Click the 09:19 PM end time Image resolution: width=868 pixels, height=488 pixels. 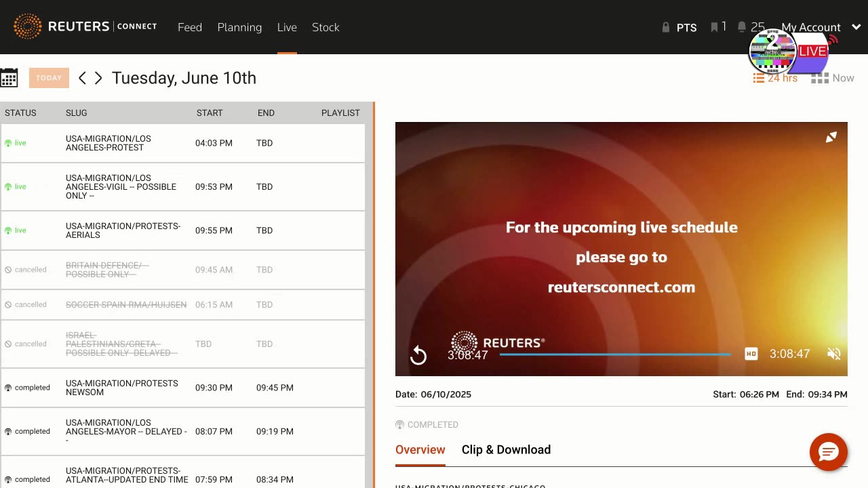coord(275,432)
